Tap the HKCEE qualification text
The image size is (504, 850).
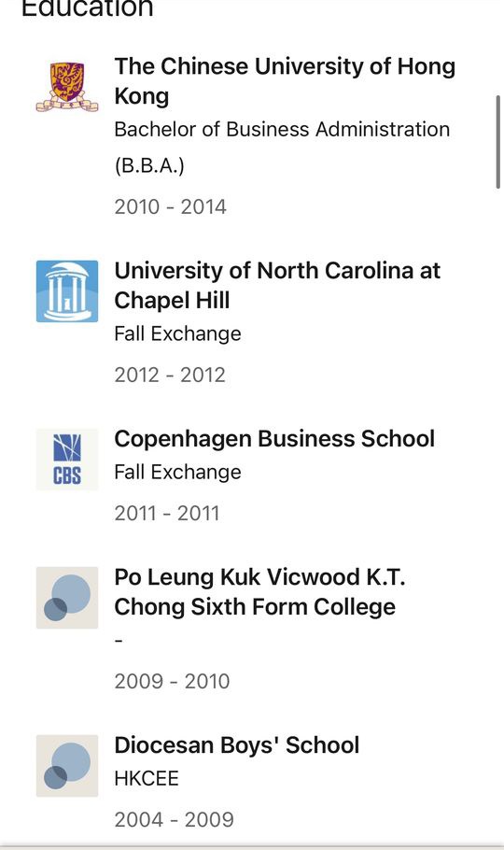[x=147, y=778]
